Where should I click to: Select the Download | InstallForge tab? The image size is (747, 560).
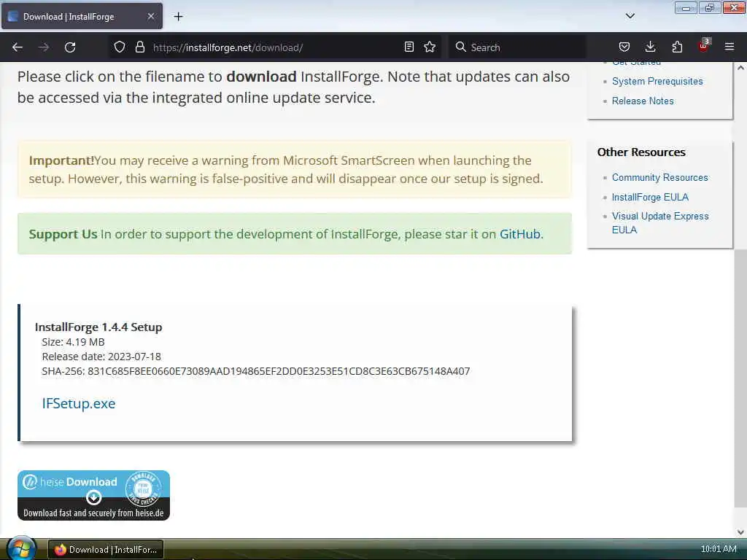click(82, 17)
